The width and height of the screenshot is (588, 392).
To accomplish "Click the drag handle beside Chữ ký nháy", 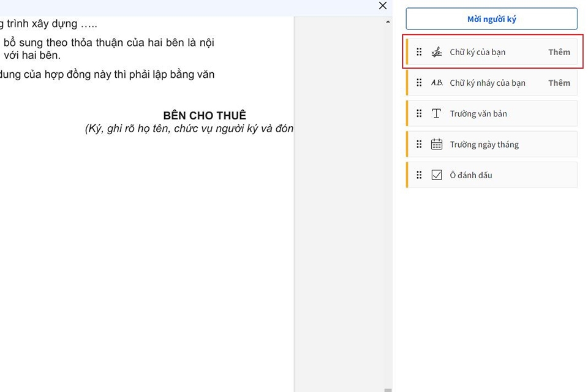I will pos(419,83).
